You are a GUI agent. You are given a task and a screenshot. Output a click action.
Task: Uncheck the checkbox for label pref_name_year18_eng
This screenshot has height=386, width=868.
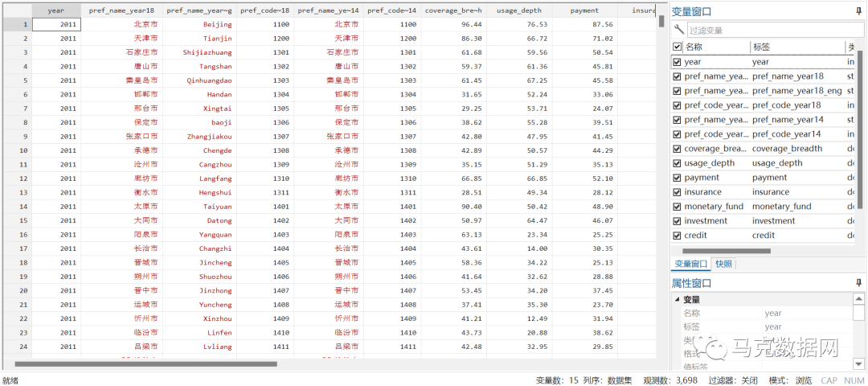pos(677,91)
